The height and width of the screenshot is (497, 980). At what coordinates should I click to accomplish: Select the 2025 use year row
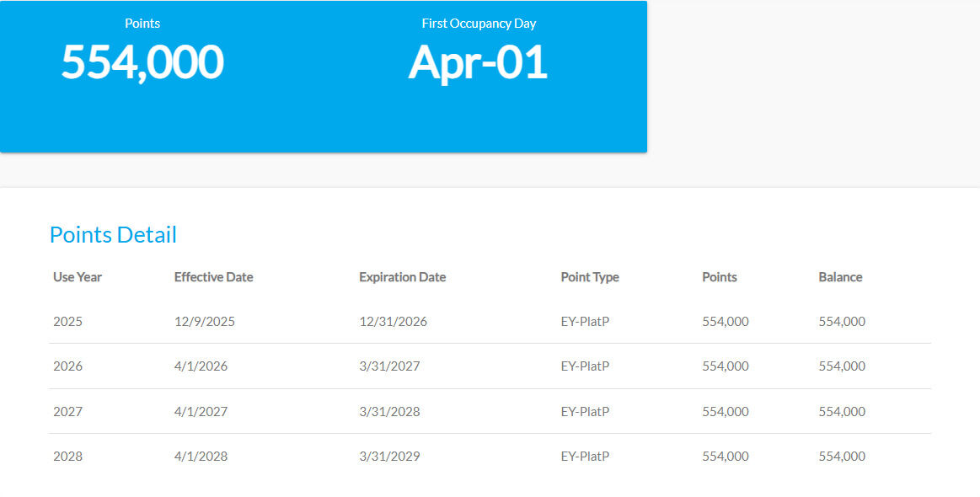[x=490, y=321]
